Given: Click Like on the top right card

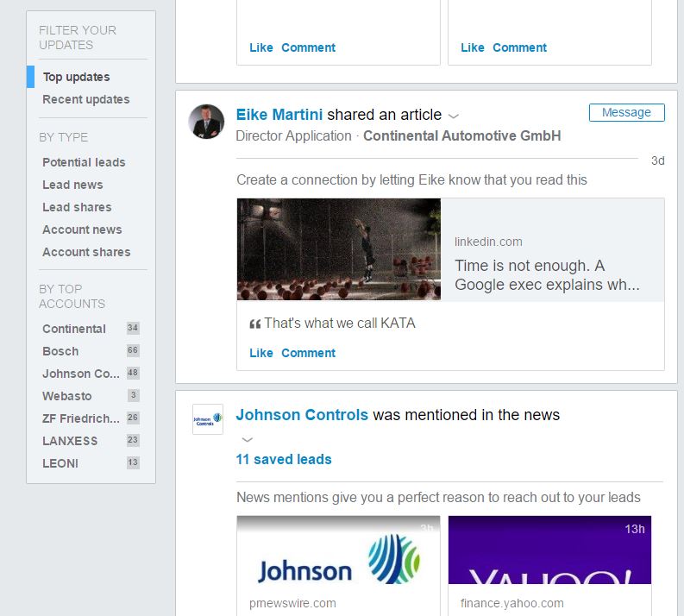Looking at the screenshot, I should click(473, 47).
